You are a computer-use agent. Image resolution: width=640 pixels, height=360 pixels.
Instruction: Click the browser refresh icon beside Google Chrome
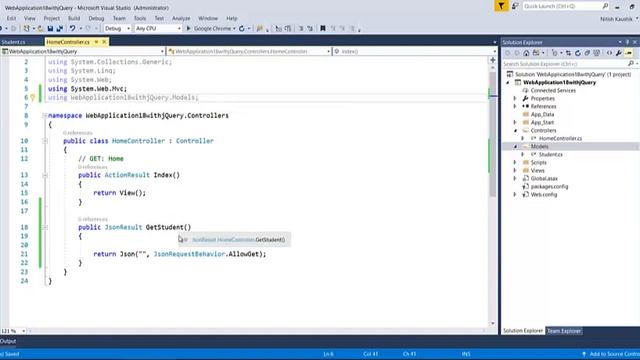coord(242,29)
